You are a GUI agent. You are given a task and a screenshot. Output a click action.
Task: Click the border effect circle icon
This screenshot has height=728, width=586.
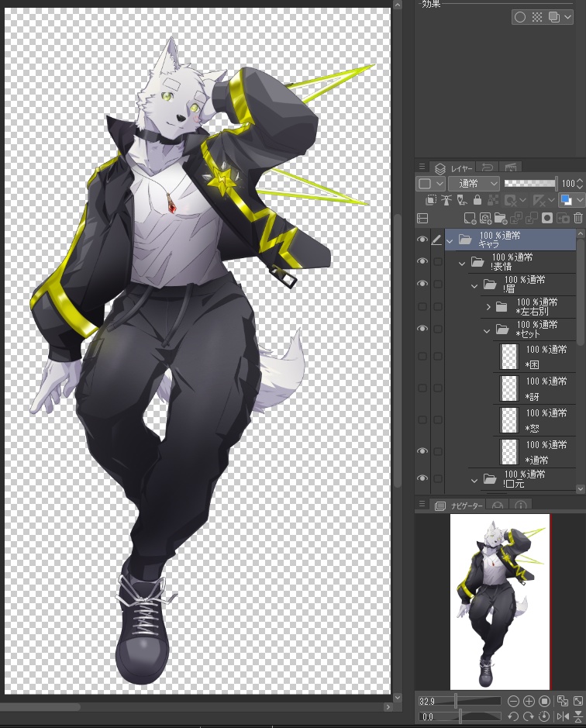pyautogui.click(x=520, y=17)
